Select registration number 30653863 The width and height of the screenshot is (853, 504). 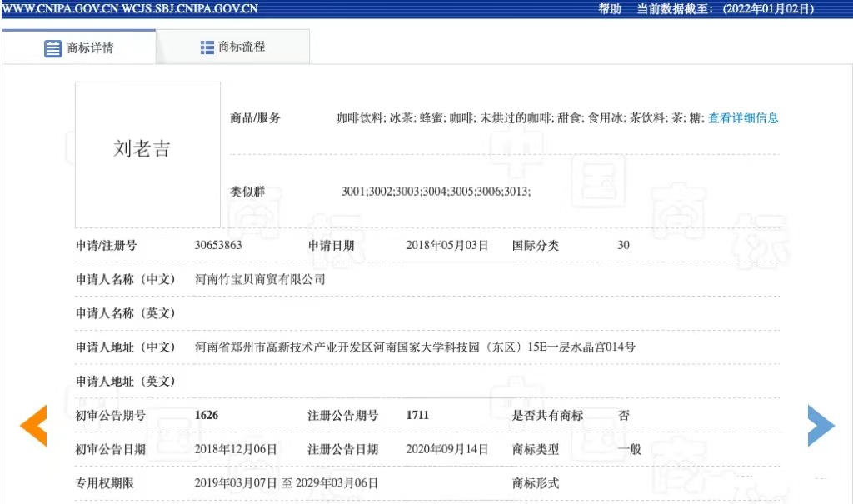[218, 245]
